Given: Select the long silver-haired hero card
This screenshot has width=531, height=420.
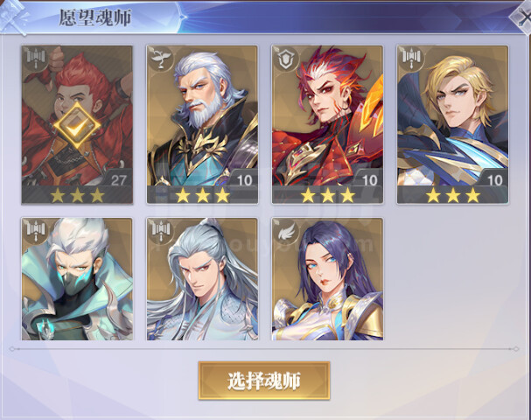Looking at the screenshot, I should 202,279.
